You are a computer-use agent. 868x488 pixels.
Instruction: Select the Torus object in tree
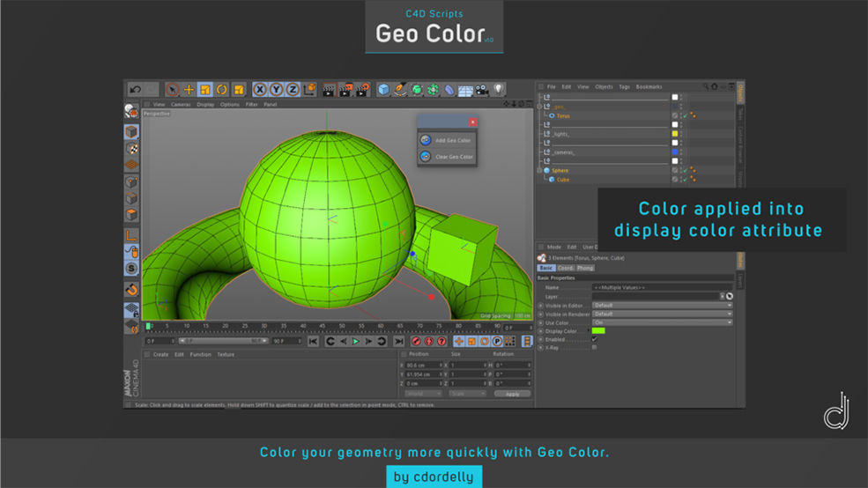pyautogui.click(x=563, y=115)
